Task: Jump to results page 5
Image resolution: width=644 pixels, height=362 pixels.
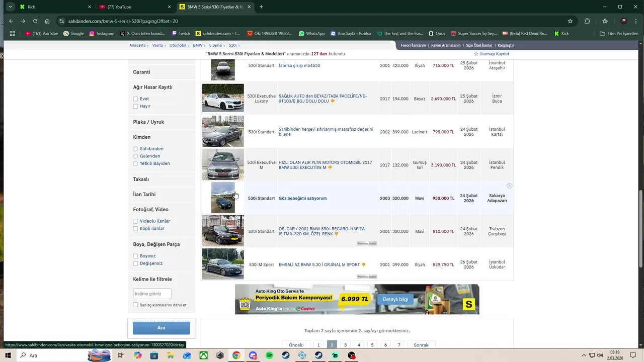Action: tap(372, 345)
